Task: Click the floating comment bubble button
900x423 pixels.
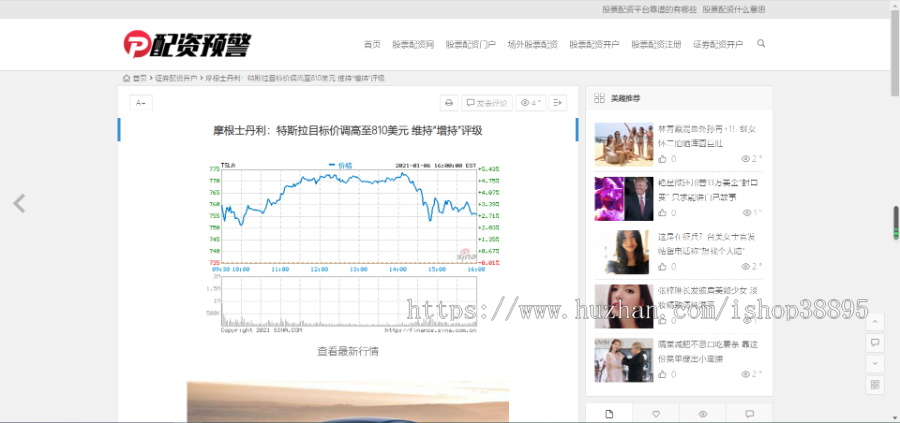Action: [x=875, y=343]
